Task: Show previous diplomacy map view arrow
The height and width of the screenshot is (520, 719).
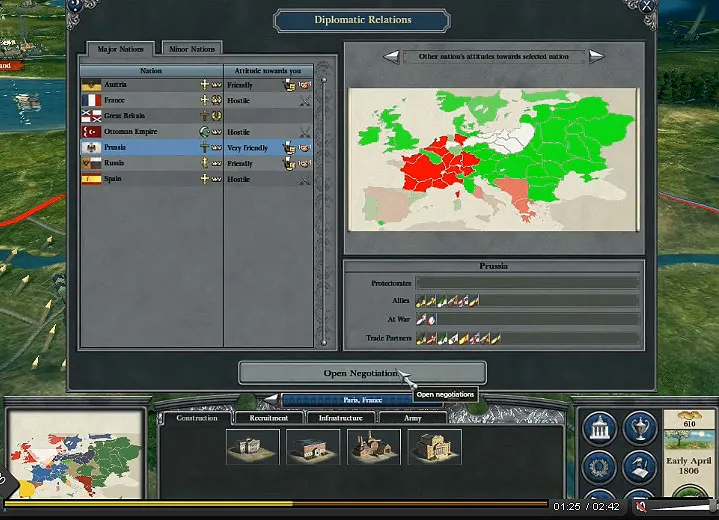Action: (x=392, y=57)
